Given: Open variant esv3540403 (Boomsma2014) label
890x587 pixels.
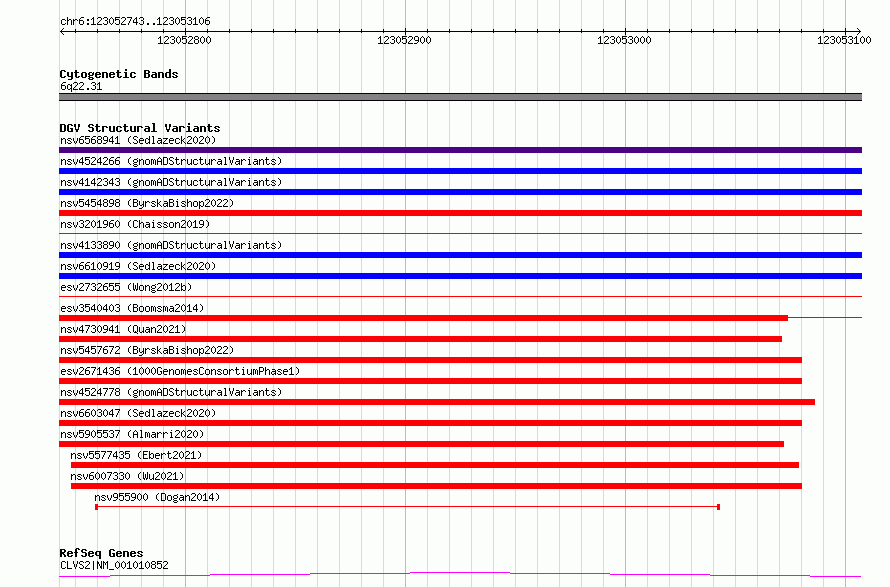Looking at the screenshot, I should point(132,308).
